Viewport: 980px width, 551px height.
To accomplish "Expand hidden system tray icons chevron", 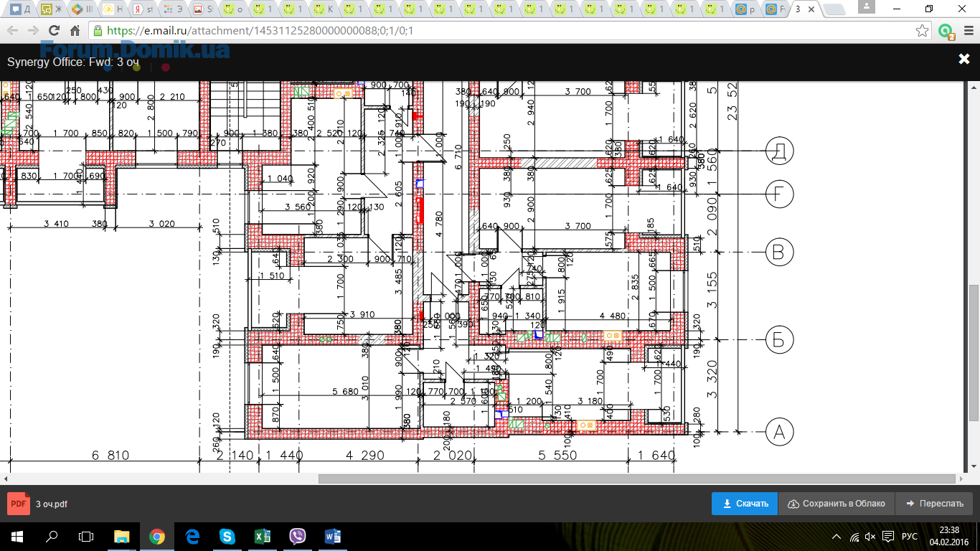I will (837, 537).
